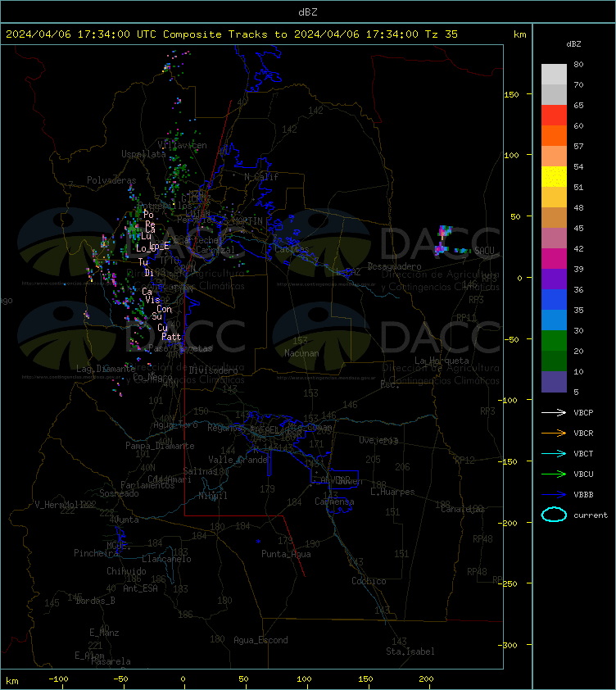616x690 pixels.
Task: Click the 'Polvaderas' map label
Action: (111, 180)
